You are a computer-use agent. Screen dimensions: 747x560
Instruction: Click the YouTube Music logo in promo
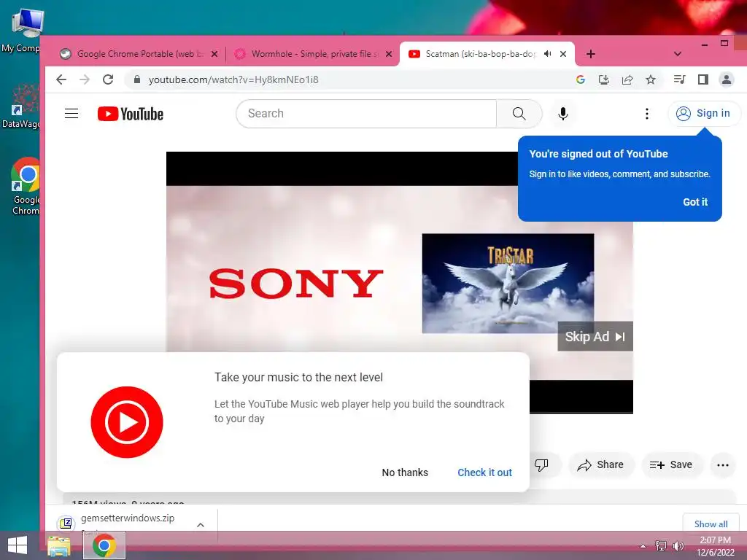coord(127,422)
